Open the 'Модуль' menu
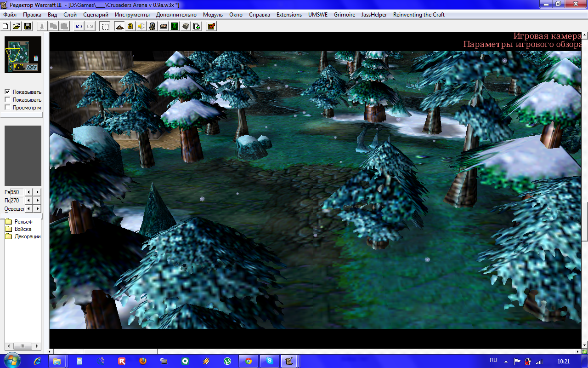Image resolution: width=588 pixels, height=368 pixels. pyautogui.click(x=213, y=15)
